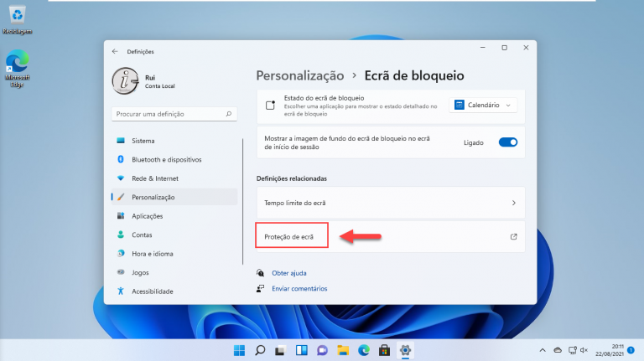Open the Acessibilidade settings section

pyautogui.click(x=174, y=291)
